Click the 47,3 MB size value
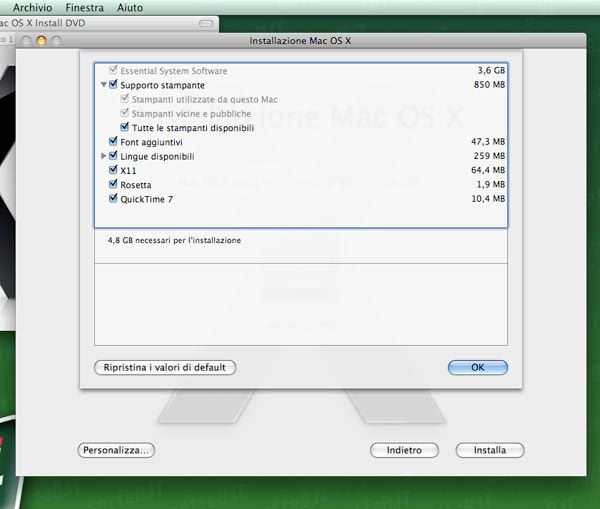The height and width of the screenshot is (509, 600). 488,142
